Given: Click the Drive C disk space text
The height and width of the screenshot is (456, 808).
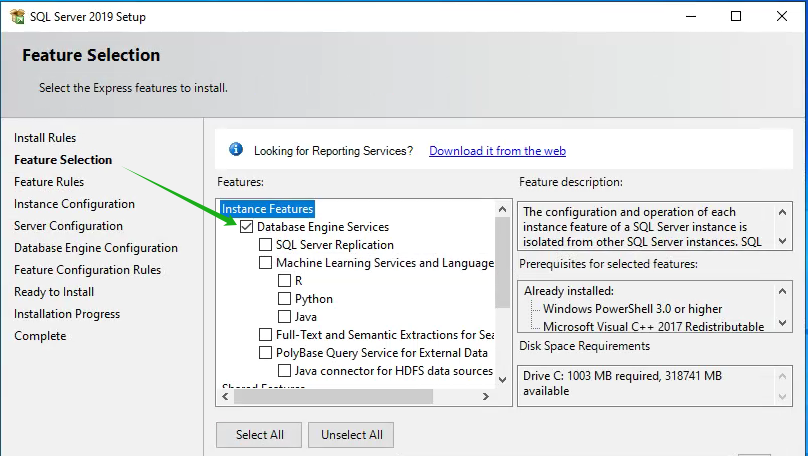Looking at the screenshot, I should pos(622,383).
